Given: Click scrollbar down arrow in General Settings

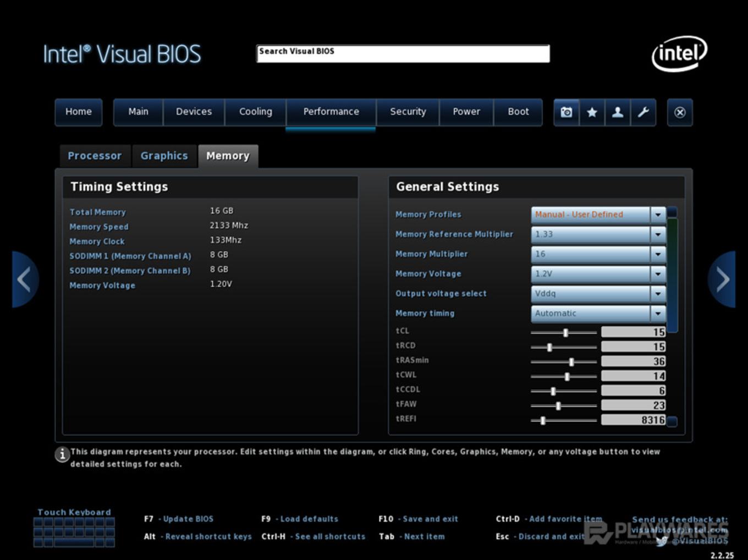Looking at the screenshot, I should pos(672,421).
